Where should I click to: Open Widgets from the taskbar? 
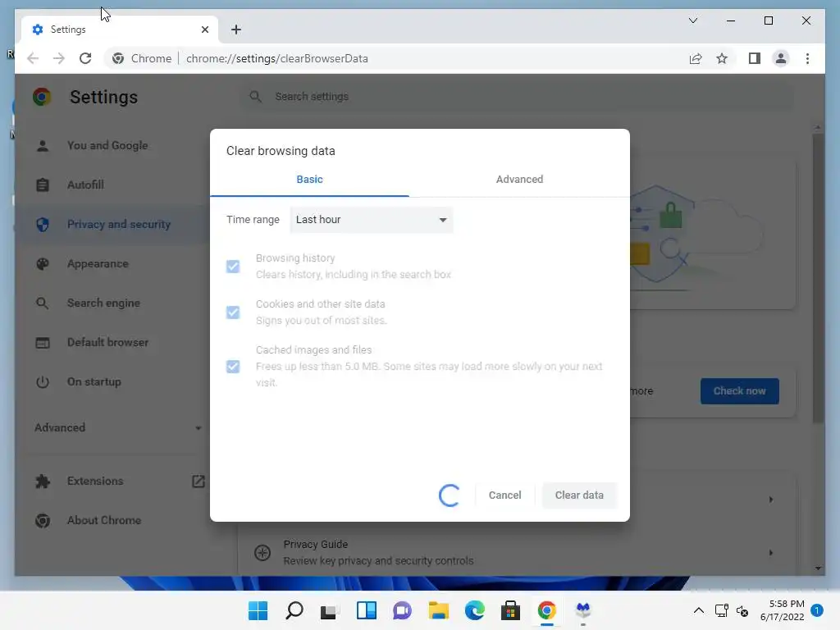click(367, 610)
